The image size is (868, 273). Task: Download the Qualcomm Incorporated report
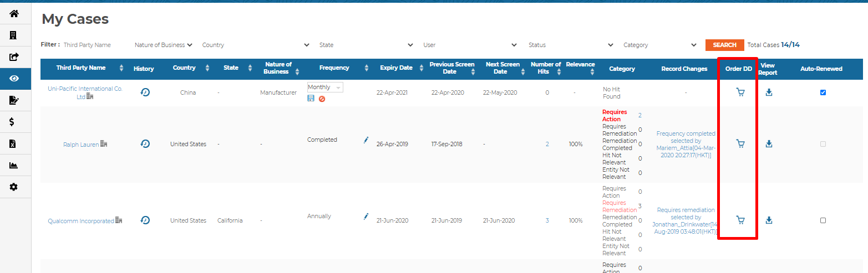point(769,220)
